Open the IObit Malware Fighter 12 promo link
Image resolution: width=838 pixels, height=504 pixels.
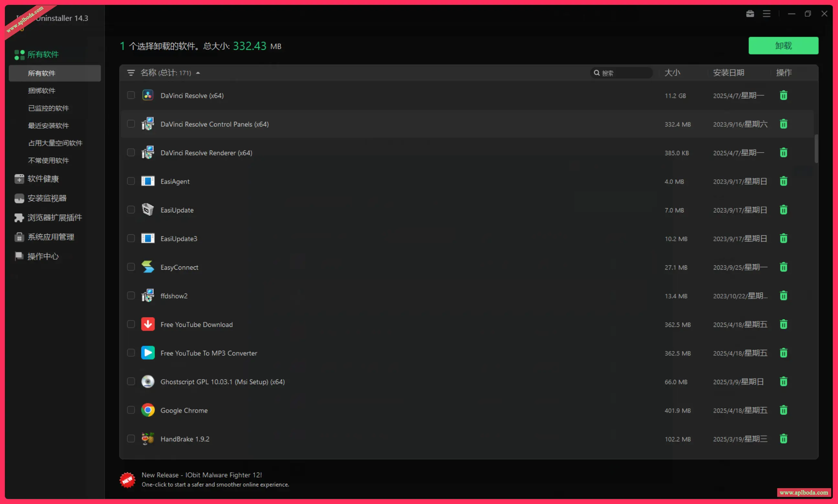(201, 475)
